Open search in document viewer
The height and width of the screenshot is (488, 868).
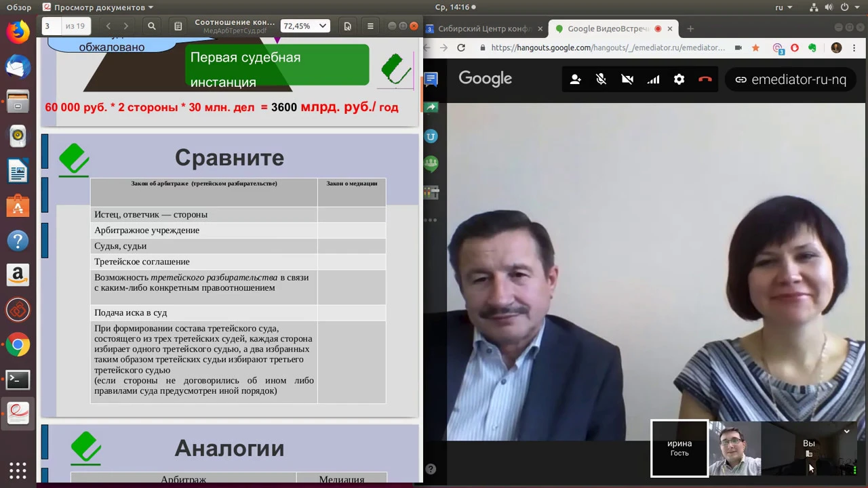[152, 26]
